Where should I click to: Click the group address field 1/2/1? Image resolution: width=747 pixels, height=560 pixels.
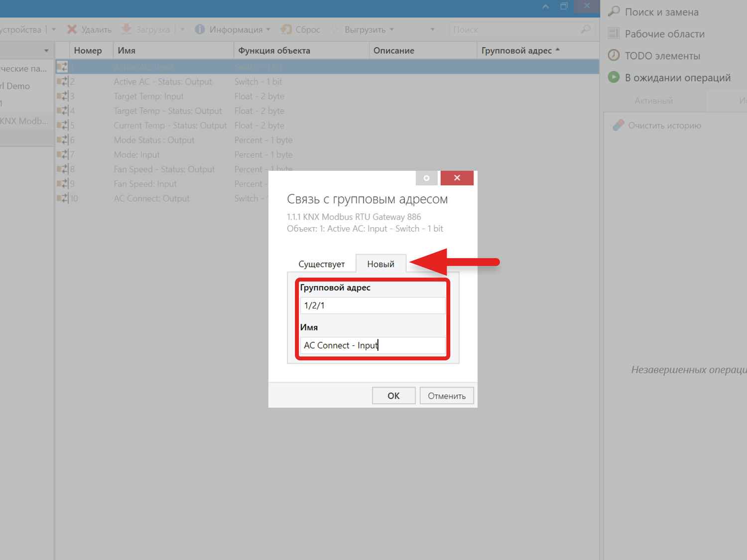(x=372, y=305)
